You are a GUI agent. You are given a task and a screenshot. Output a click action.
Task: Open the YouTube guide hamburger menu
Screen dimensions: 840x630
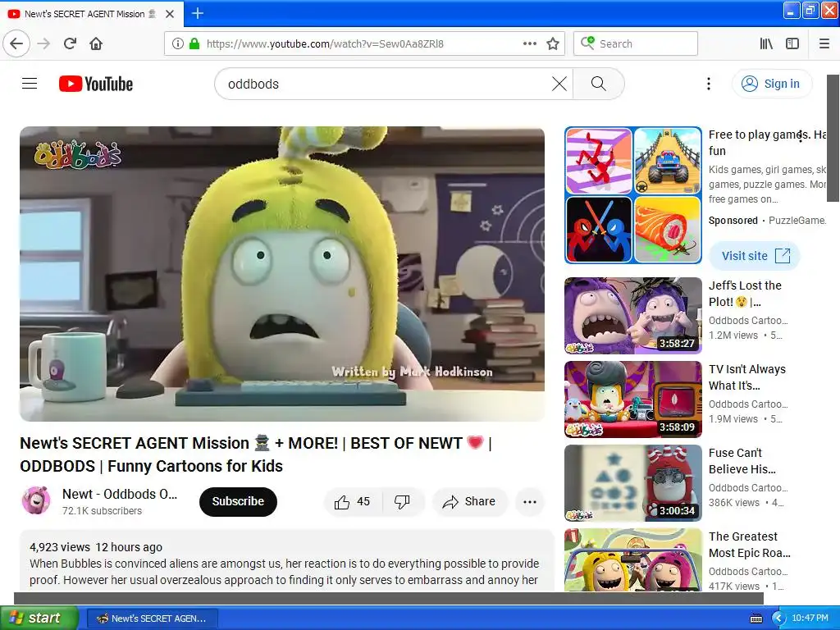tap(30, 84)
